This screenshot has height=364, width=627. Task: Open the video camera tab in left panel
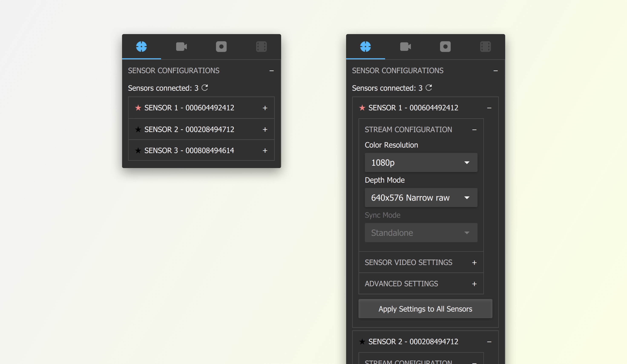click(x=181, y=46)
